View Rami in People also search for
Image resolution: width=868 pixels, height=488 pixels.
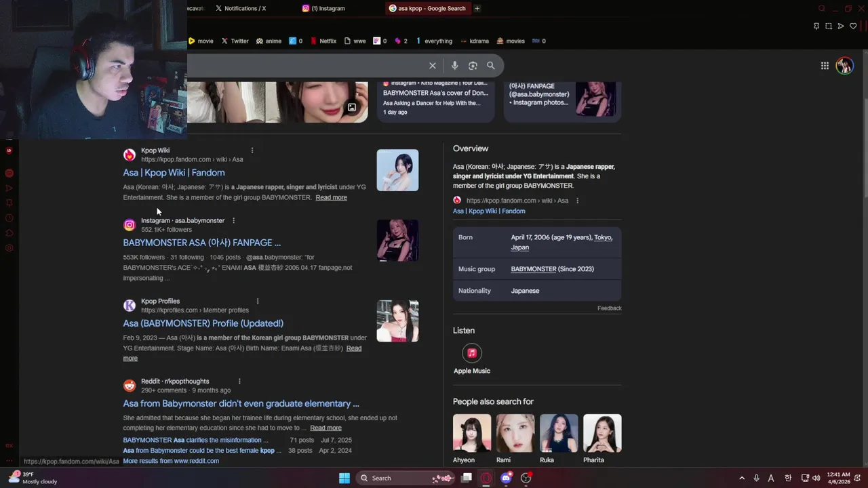tap(515, 439)
